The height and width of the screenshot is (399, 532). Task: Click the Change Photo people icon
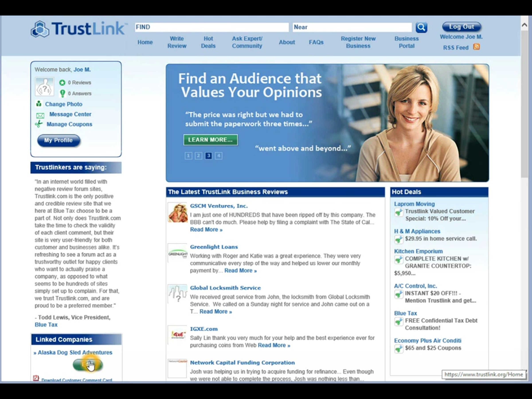[x=39, y=104]
